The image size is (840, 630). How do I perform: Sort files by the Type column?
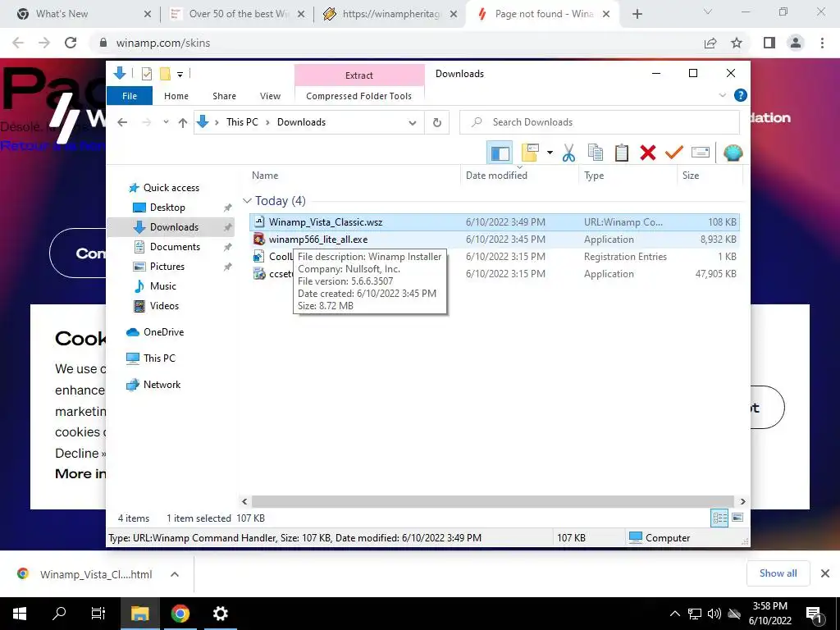[594, 176]
